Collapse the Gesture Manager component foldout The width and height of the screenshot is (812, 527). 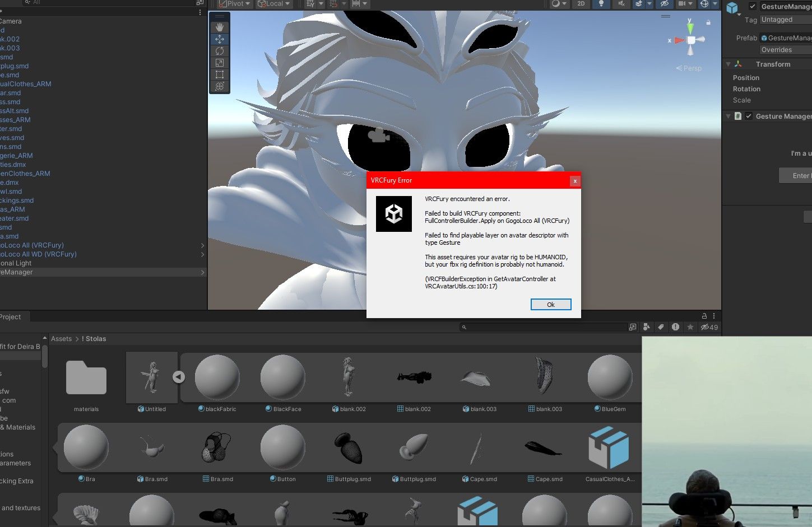728,116
